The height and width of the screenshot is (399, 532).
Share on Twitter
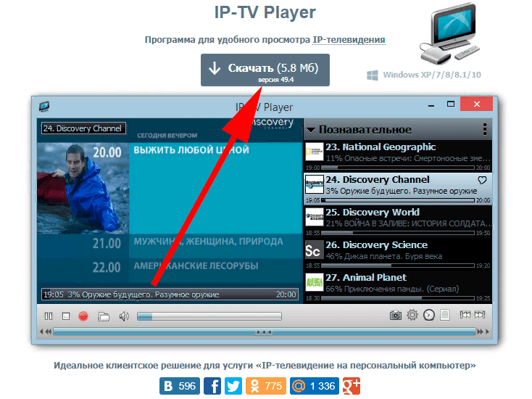point(233,386)
